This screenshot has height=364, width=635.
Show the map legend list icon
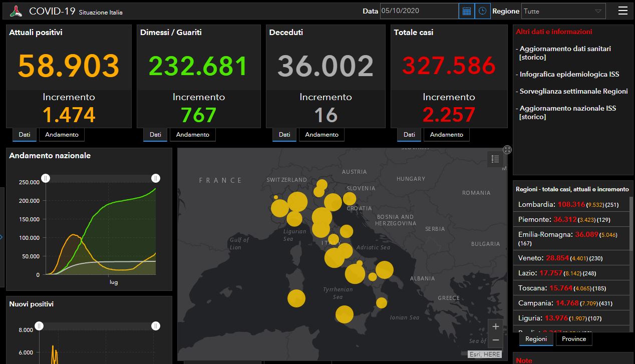coord(495,159)
